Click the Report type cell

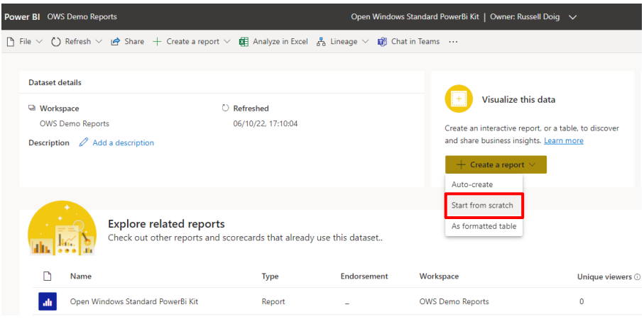pyautogui.click(x=273, y=301)
